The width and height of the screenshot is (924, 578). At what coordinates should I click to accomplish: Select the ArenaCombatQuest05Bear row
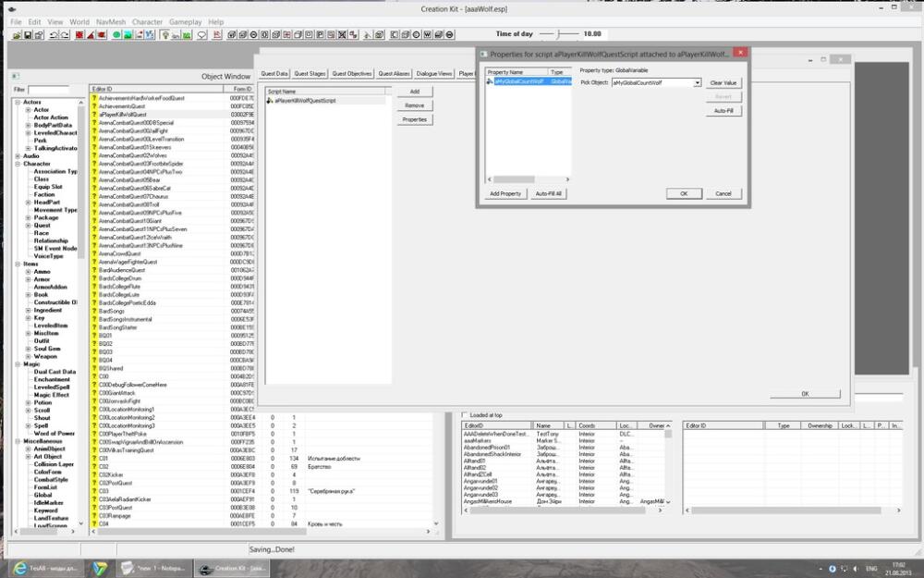[x=173, y=180]
